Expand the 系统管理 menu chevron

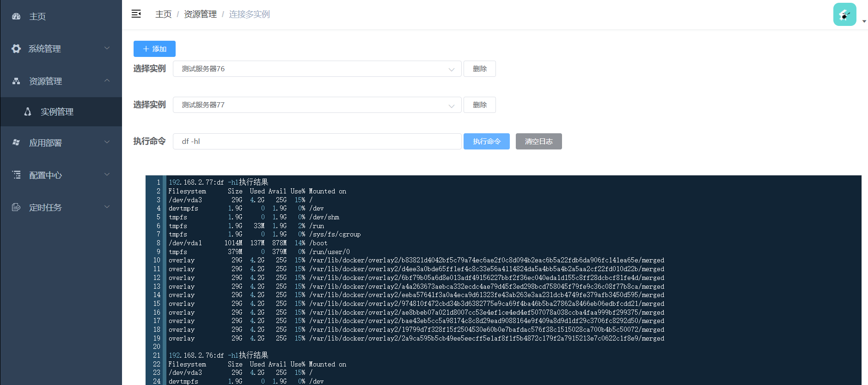(107, 48)
